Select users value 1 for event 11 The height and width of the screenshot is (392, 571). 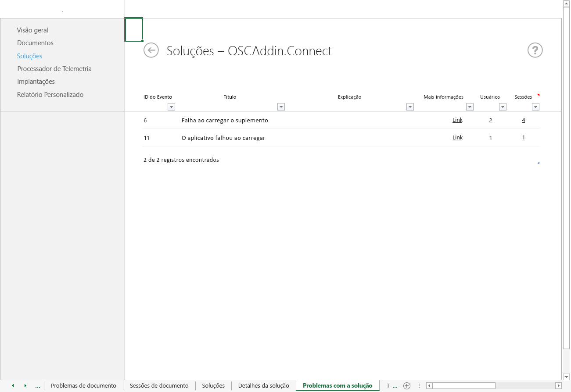point(491,138)
